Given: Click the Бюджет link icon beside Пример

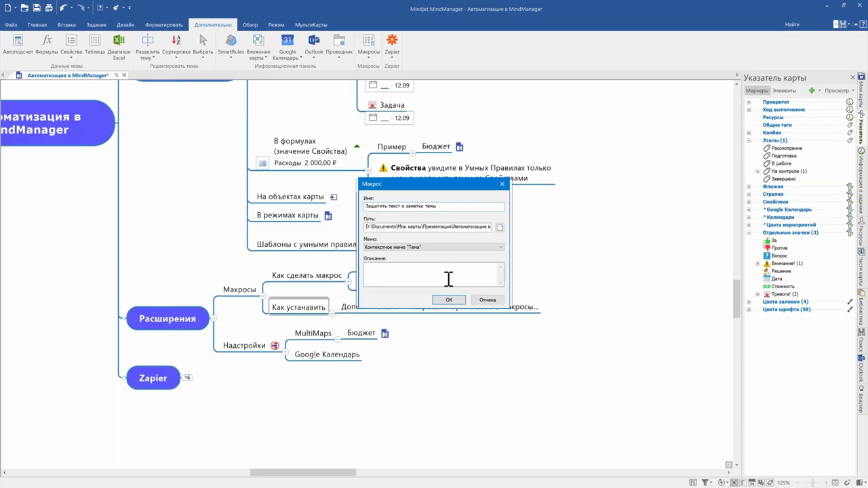Looking at the screenshot, I should pyautogui.click(x=459, y=146).
